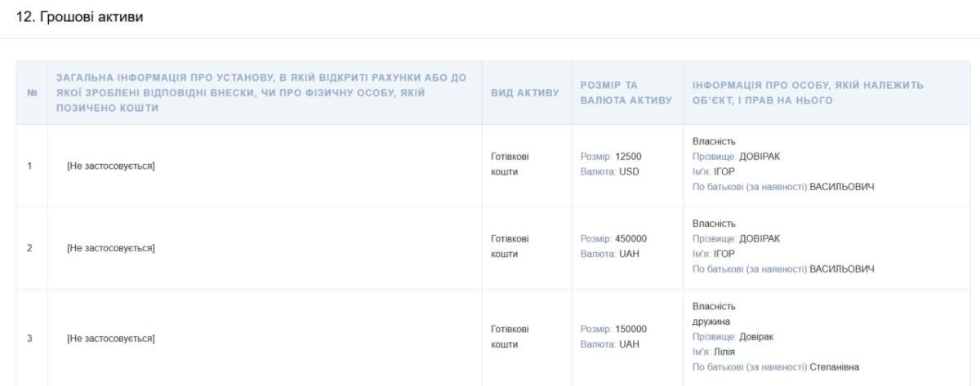Click the 150000 amount value
The width and height of the screenshot is (980, 386).
(x=630, y=329)
